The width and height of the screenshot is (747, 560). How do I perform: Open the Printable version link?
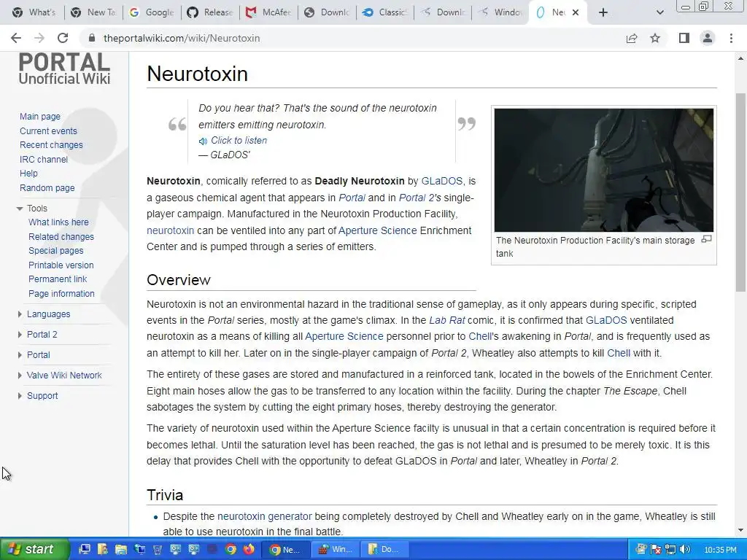61,265
